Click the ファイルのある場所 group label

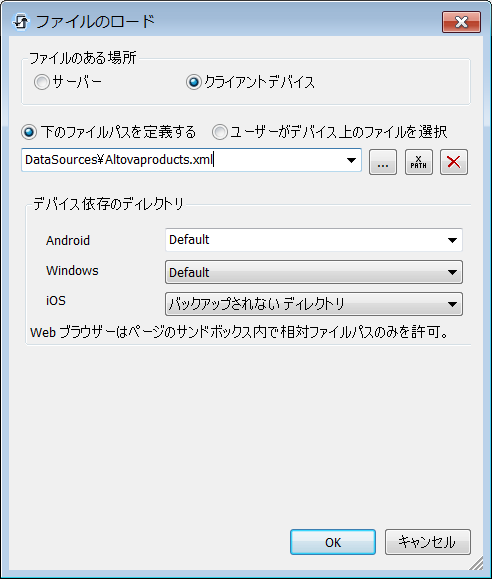(83, 58)
